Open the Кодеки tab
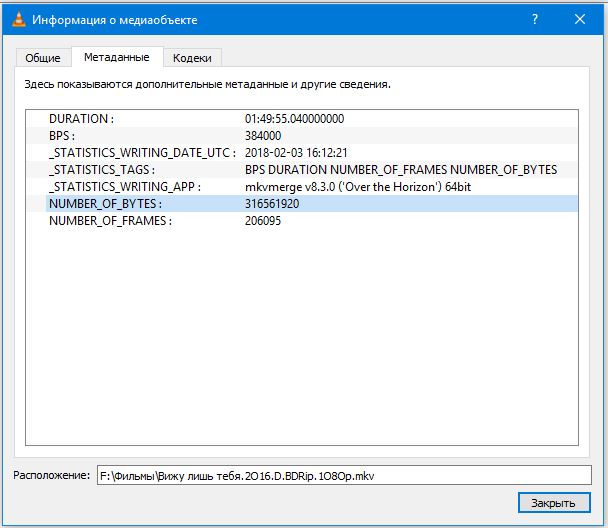The width and height of the screenshot is (608, 528). (192, 58)
